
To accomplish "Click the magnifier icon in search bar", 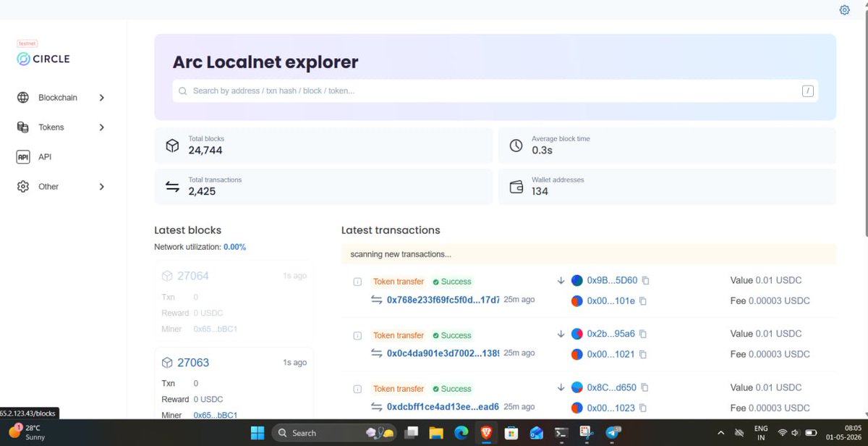I will click(x=183, y=91).
